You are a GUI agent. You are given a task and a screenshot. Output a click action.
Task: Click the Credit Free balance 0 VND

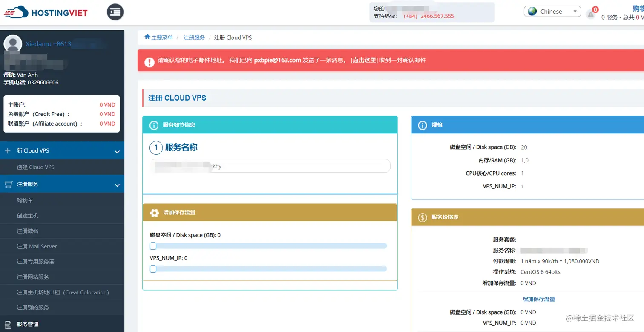coord(107,114)
